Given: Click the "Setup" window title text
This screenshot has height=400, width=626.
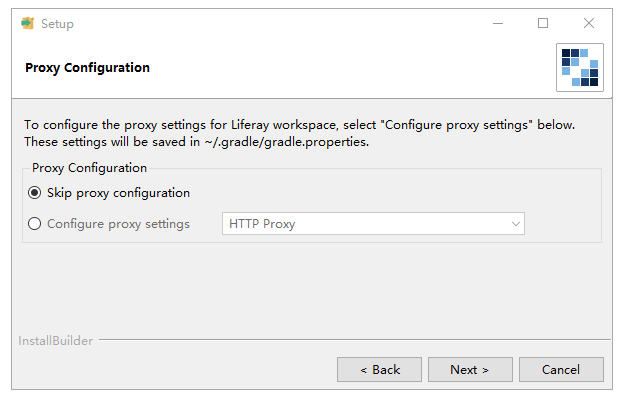Looking at the screenshot, I should click(x=57, y=23).
